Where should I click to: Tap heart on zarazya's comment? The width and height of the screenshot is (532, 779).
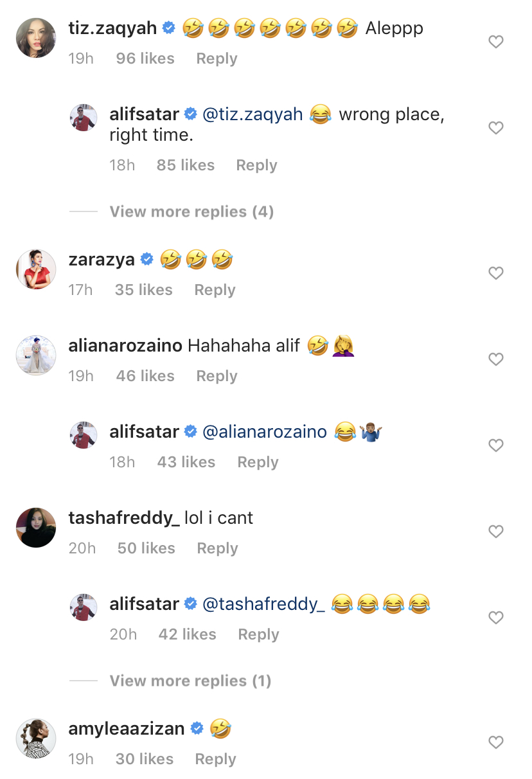(495, 273)
